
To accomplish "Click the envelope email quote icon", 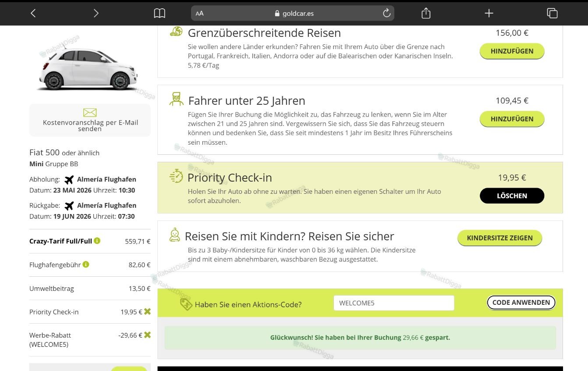I will click(90, 113).
